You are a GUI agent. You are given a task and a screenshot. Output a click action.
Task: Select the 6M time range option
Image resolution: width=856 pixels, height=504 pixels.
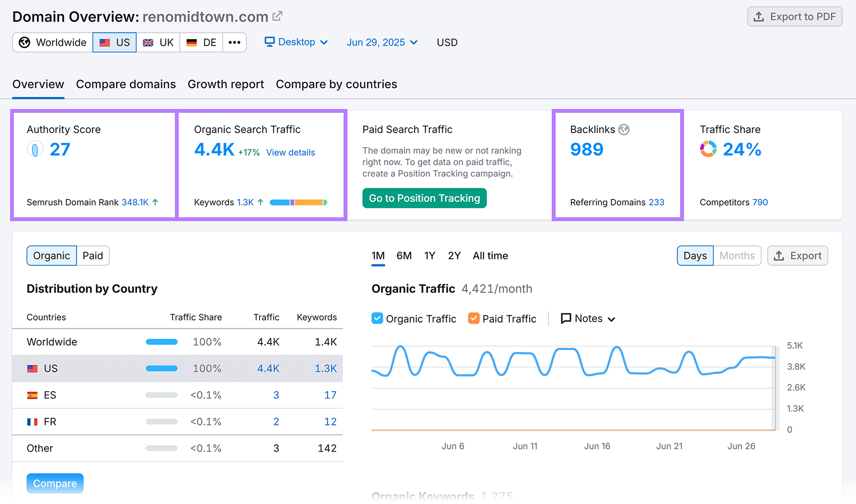point(404,255)
